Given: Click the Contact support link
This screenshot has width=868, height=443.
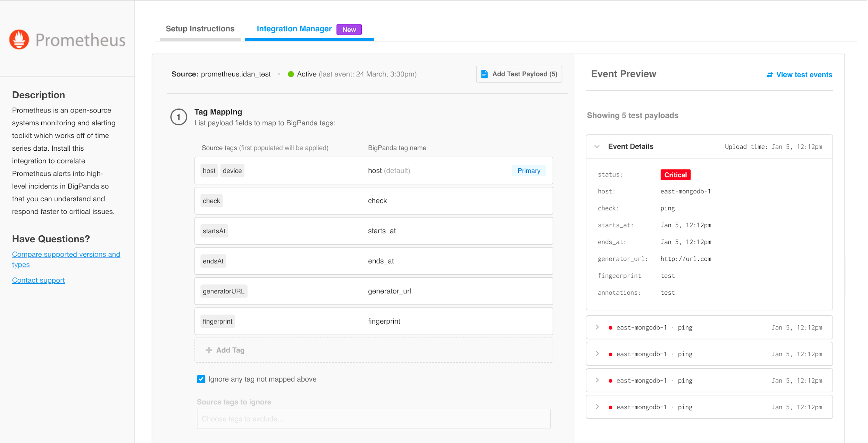Looking at the screenshot, I should (x=39, y=280).
